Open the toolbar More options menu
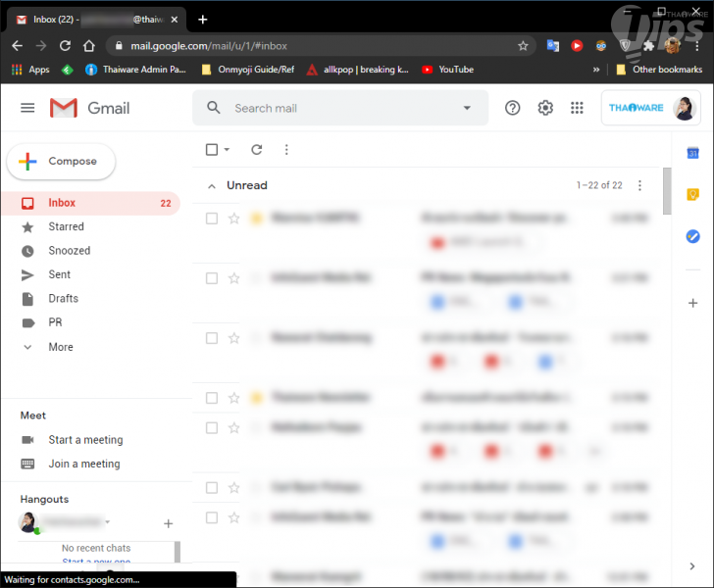 pyautogui.click(x=286, y=149)
